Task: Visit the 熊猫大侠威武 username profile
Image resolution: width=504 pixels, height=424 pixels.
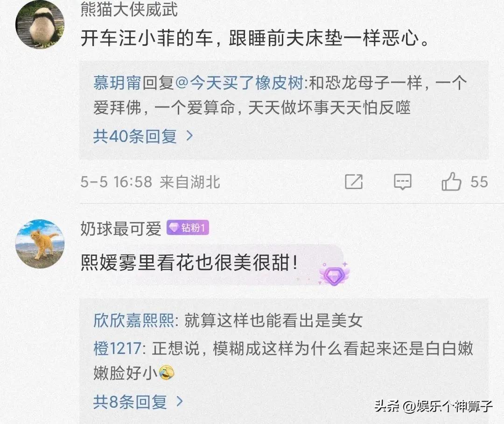Action: tap(129, 9)
